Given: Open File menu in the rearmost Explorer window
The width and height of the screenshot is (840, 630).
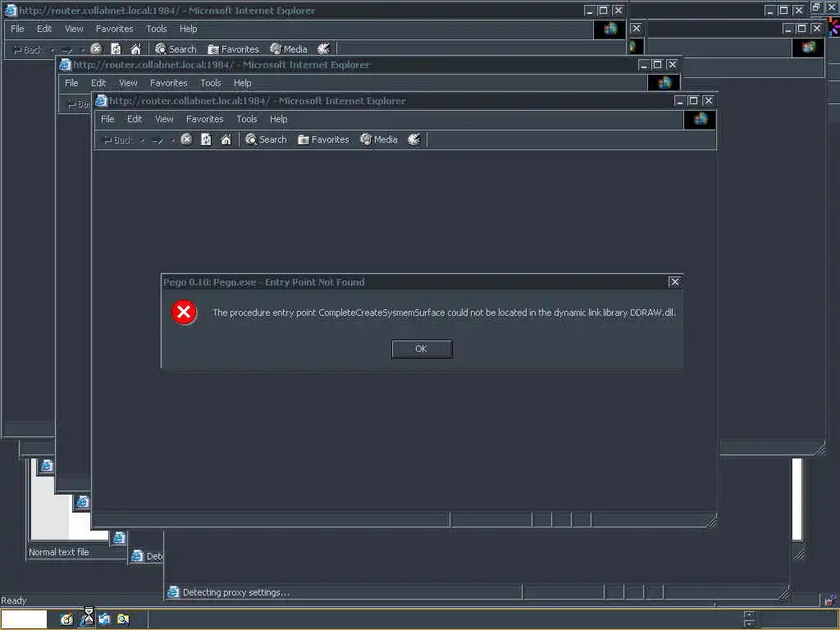Looking at the screenshot, I should point(18,29).
